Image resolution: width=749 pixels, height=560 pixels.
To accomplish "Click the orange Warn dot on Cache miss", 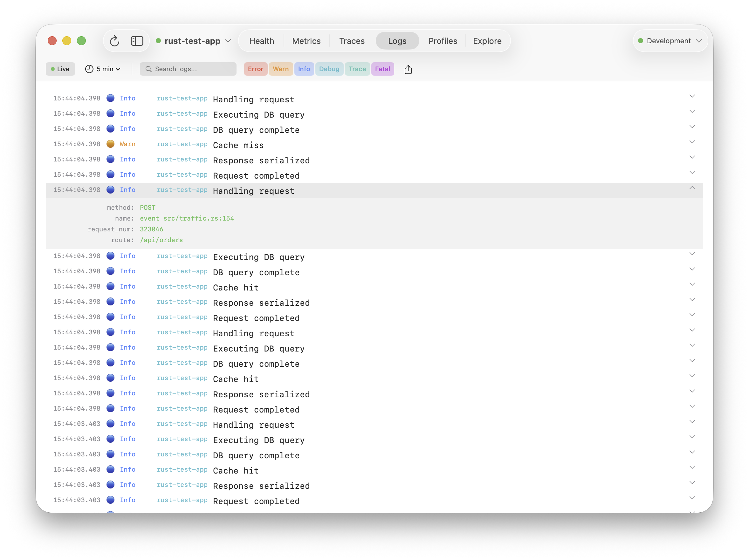I will point(110,144).
